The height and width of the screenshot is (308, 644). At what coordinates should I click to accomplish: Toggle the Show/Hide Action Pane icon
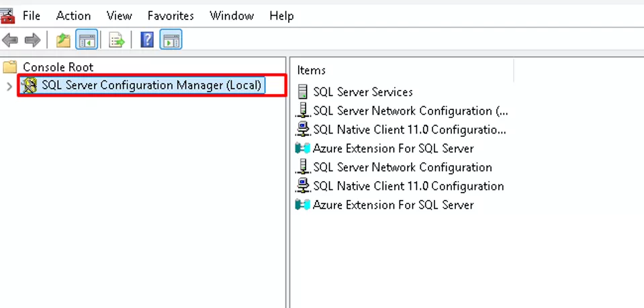[171, 40]
